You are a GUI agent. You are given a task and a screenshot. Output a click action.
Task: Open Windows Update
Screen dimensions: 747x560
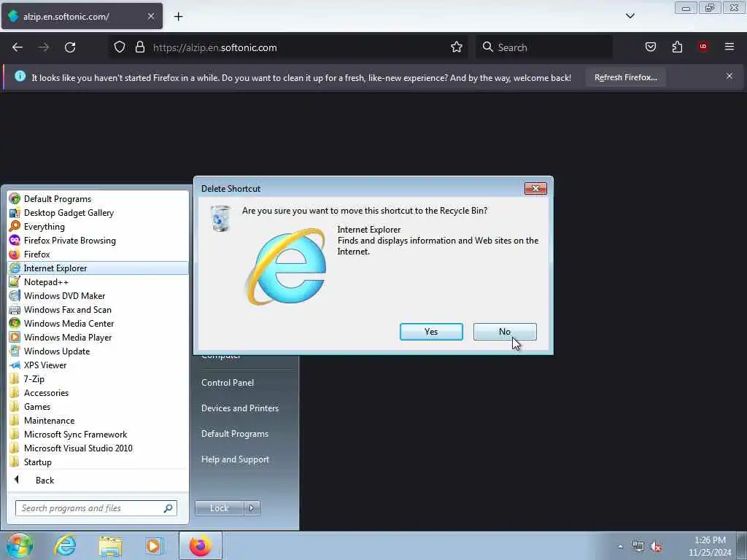98,351
